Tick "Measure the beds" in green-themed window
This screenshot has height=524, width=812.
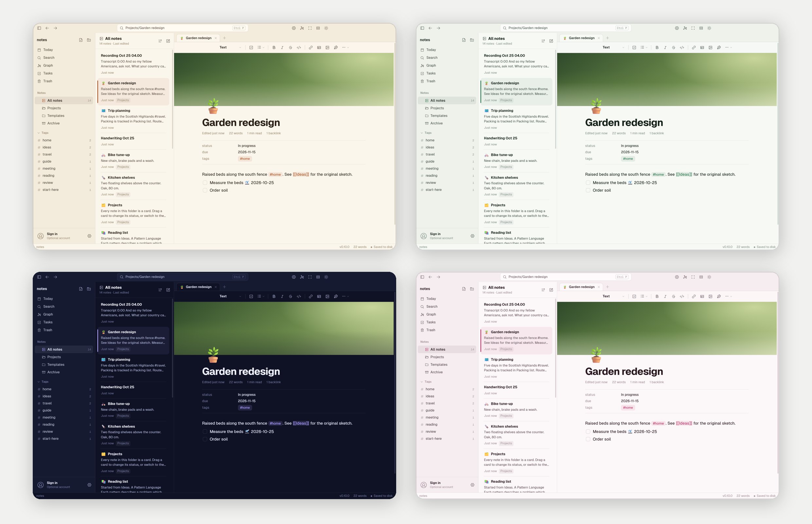(588, 183)
